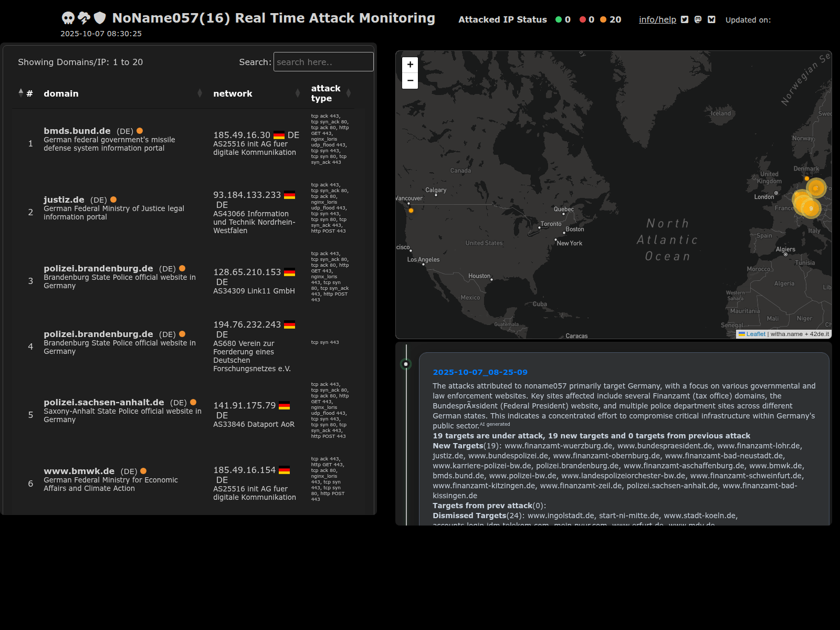Screen dimensions: 840x630
Task: Click the German flag next to 185.49.16.30
Action: [279, 135]
